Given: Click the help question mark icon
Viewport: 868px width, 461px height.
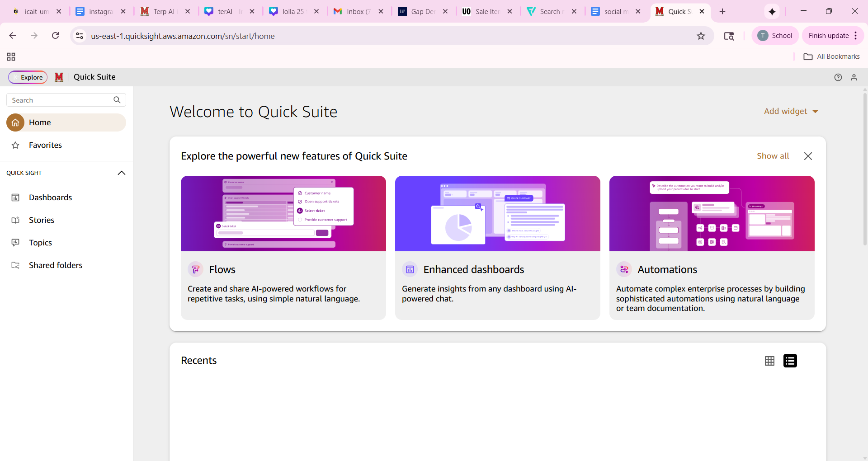Looking at the screenshot, I should 838,77.
